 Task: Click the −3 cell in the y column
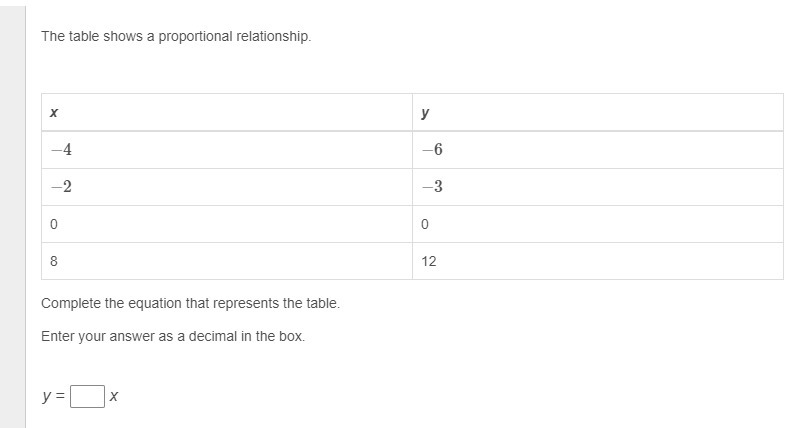[x=597, y=187]
